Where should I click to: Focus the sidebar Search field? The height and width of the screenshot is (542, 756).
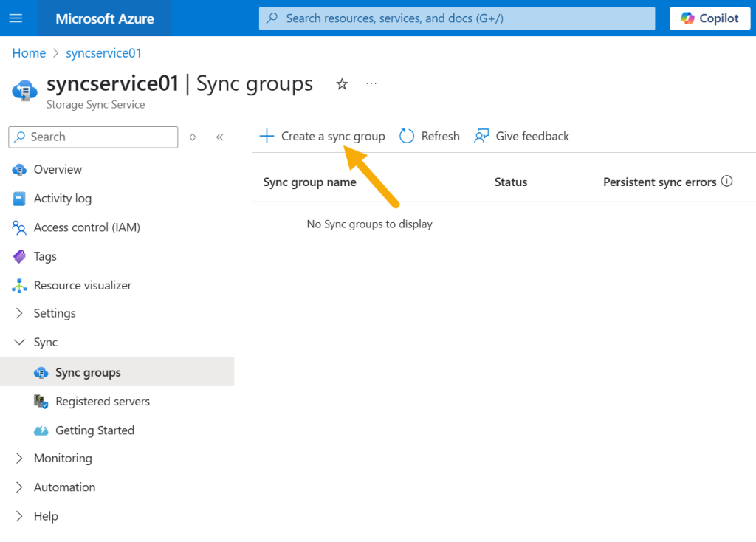[x=93, y=137]
